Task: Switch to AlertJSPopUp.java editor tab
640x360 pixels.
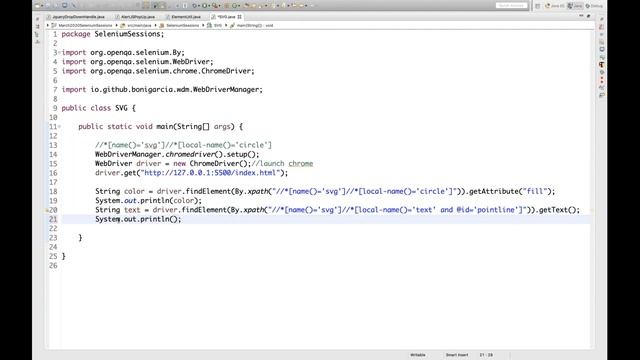Action: coord(135,17)
